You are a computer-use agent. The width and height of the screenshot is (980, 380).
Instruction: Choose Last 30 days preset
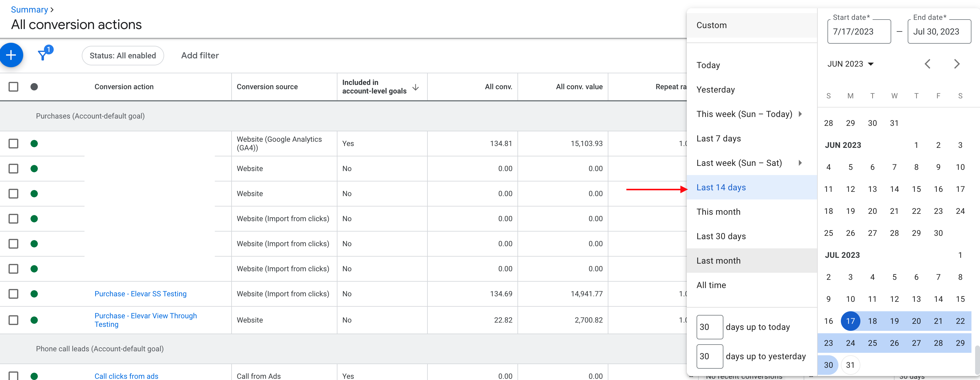[721, 236]
